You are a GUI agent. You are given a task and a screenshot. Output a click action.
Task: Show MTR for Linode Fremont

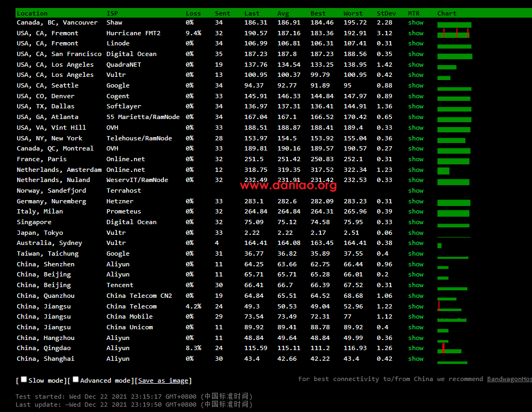416,43
